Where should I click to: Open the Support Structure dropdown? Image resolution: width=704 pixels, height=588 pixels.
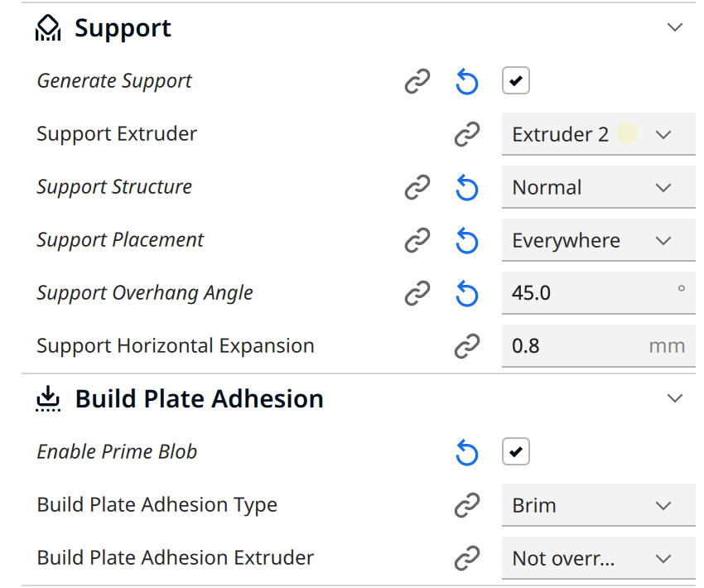[598, 188]
